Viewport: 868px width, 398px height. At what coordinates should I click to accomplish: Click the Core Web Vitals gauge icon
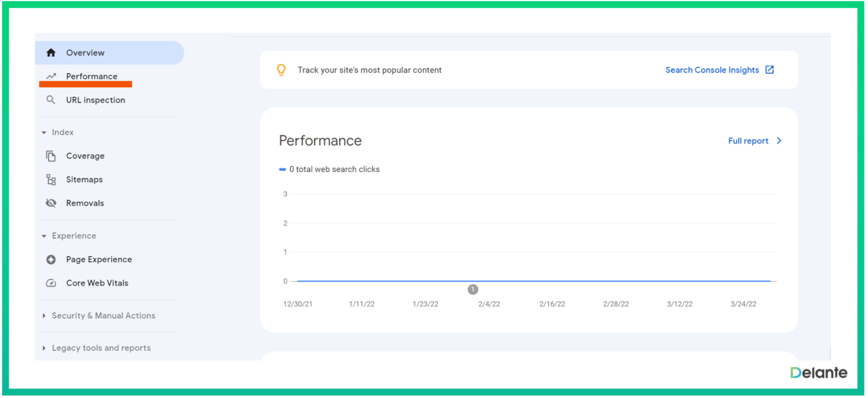51,283
